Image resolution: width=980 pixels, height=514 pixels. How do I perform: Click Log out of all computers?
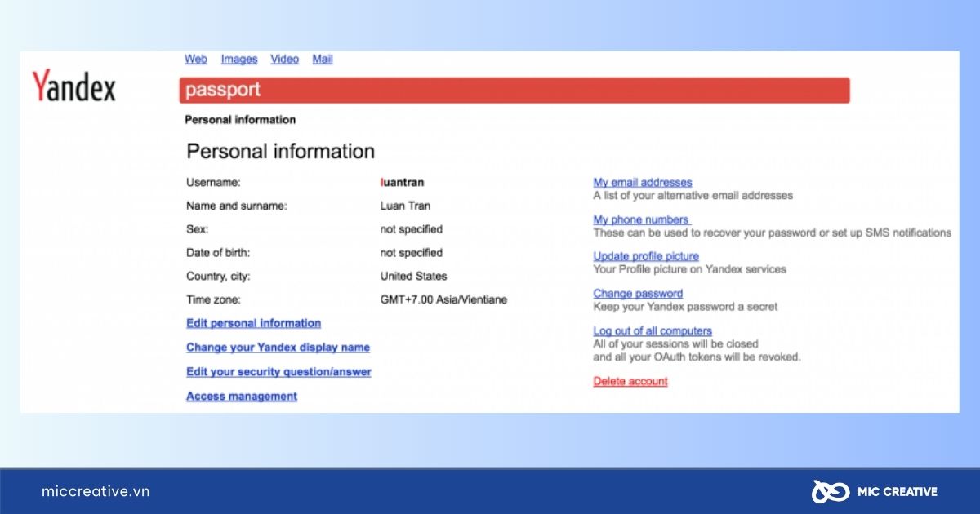653,331
